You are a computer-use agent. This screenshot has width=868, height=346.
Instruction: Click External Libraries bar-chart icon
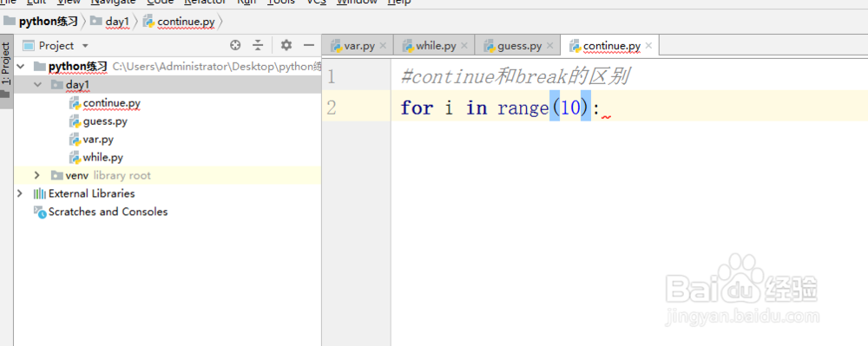tap(39, 193)
